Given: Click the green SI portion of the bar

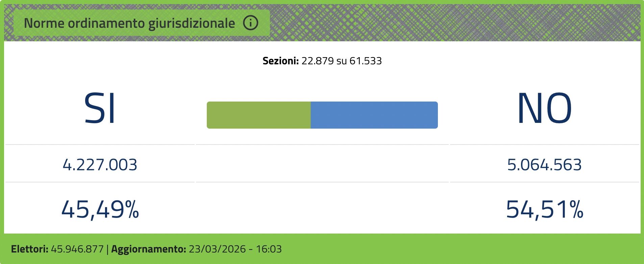Looking at the screenshot, I should click(x=259, y=115).
